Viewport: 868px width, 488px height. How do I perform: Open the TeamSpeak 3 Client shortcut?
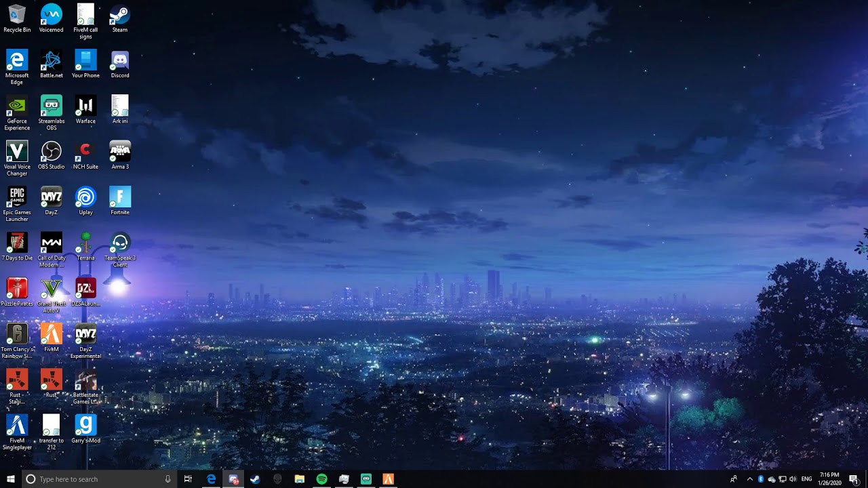click(120, 249)
